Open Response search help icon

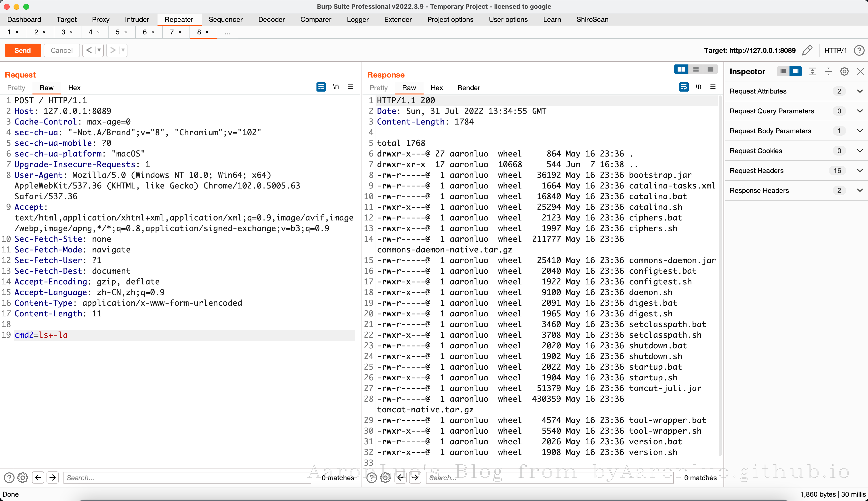tap(371, 478)
